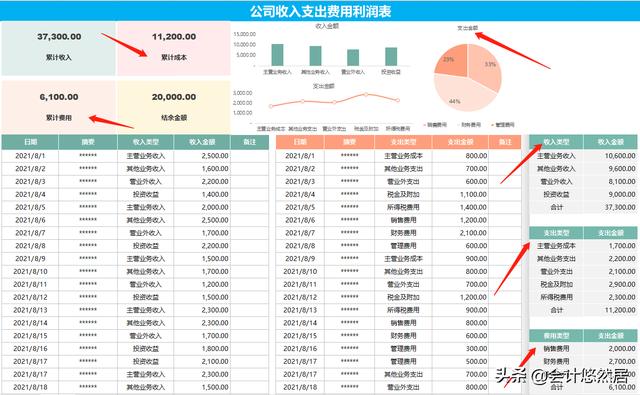Click the 管理费用 entry in the pie legend
640x395 pixels.
tap(503, 124)
